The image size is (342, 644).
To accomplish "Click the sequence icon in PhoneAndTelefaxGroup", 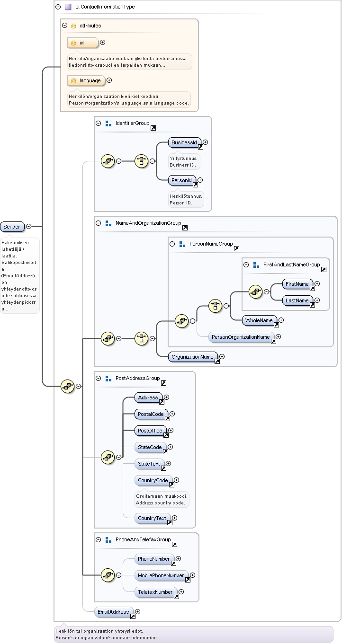I will pos(108,575).
